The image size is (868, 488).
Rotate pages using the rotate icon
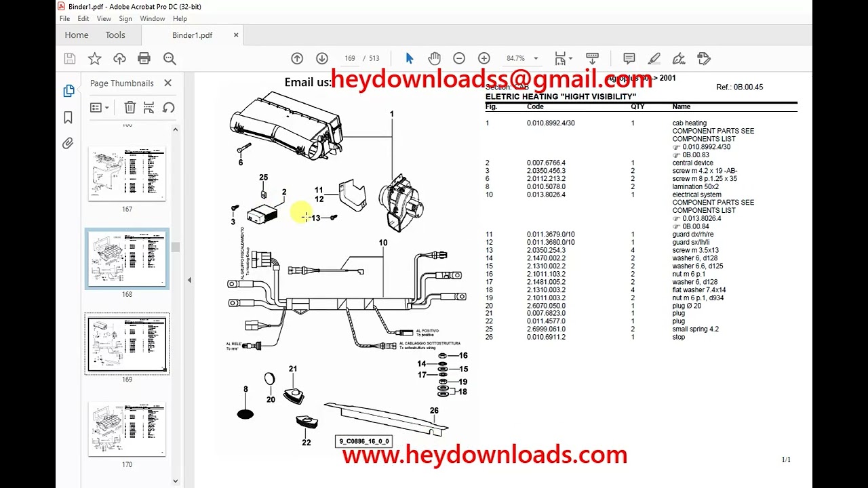click(169, 107)
